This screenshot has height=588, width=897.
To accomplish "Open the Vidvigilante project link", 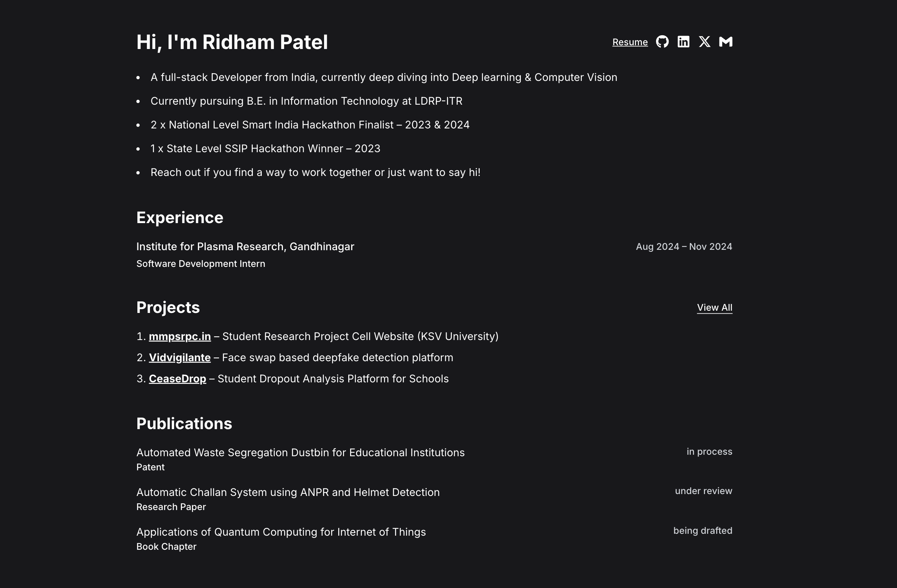I will 180,357.
